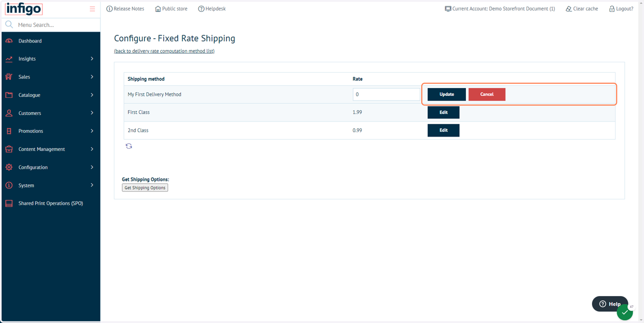Open the Release Notes link
Image resolution: width=644 pixels, height=323 pixels.
[125, 9]
